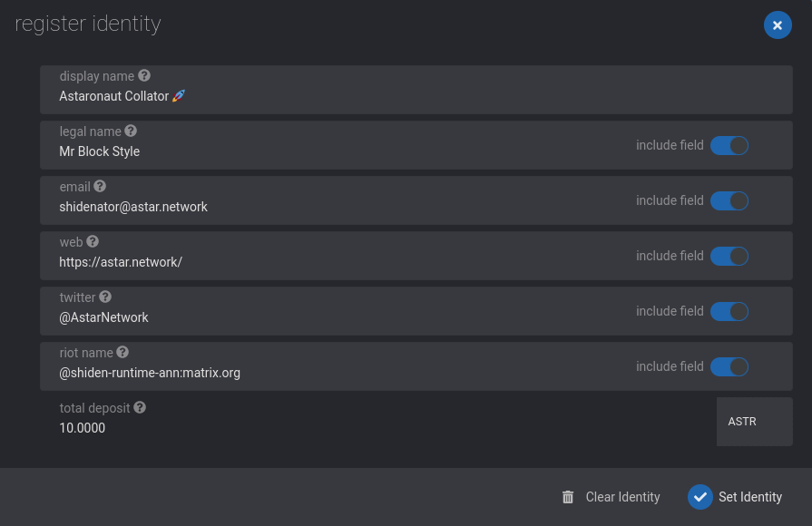Toggle include field for legal name

click(729, 145)
